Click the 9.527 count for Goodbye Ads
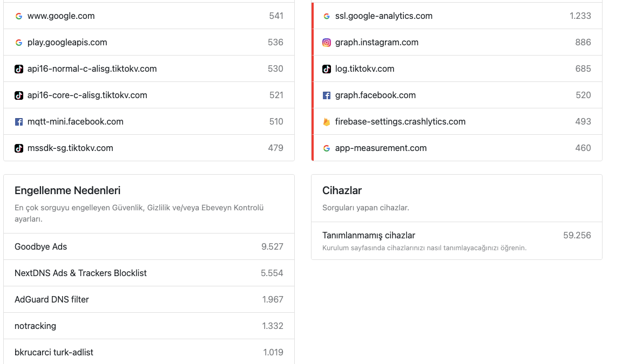629x364 pixels. click(272, 247)
